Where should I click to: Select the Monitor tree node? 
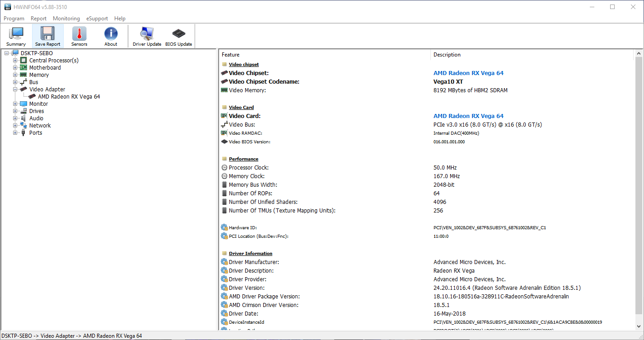(38, 104)
